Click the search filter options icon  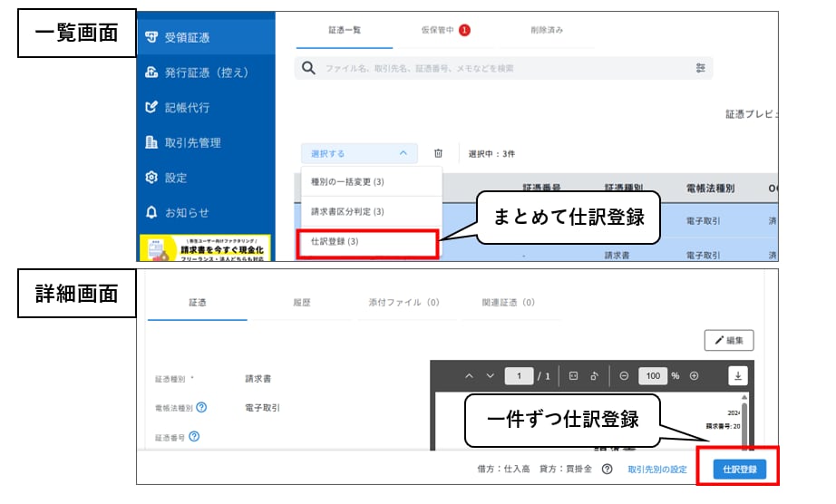[700, 68]
